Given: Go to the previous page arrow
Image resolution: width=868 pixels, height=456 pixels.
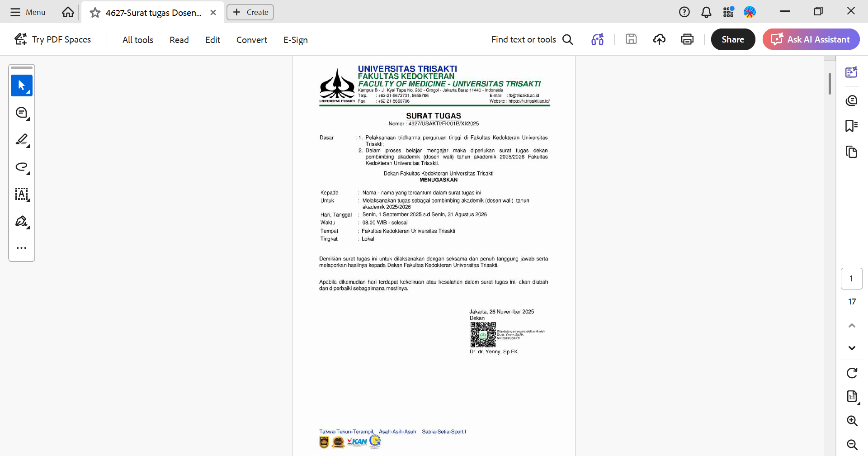Looking at the screenshot, I should click(x=852, y=325).
